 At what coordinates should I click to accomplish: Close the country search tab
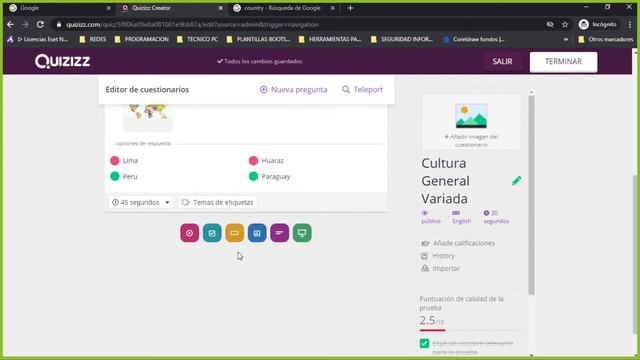(x=333, y=8)
